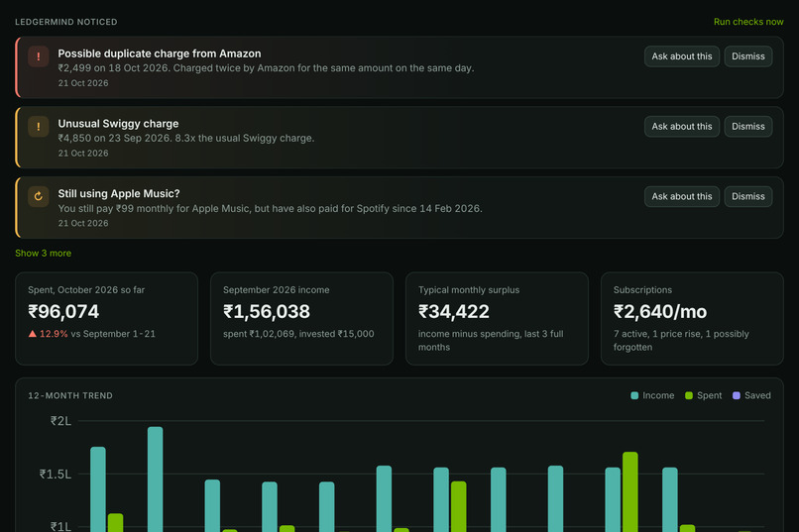Open the September 2026 income card
The height and width of the screenshot is (532, 799).
click(x=301, y=319)
